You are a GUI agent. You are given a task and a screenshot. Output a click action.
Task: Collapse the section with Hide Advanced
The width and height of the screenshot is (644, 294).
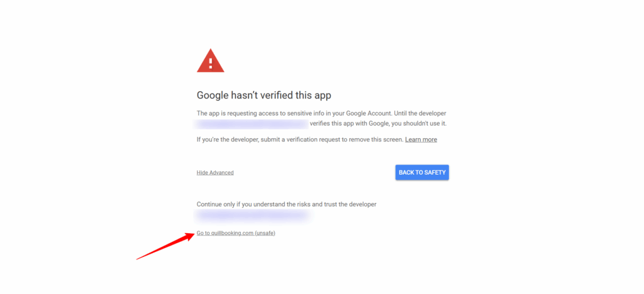tap(215, 173)
